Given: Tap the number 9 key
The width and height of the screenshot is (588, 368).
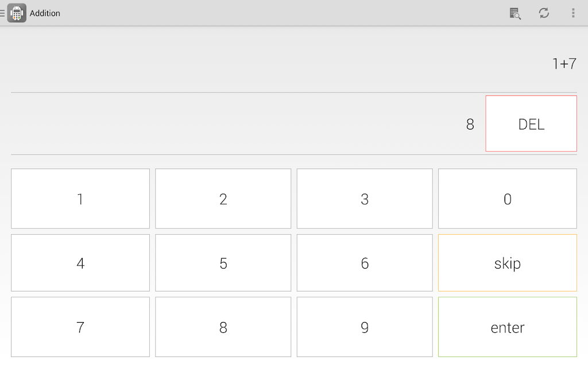Looking at the screenshot, I should tap(365, 327).
